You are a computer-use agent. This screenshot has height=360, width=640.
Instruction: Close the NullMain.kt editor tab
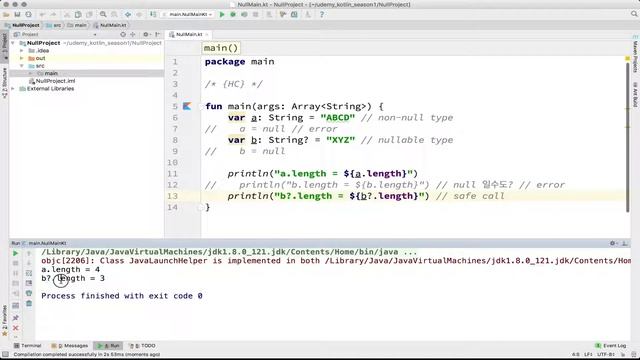pos(207,35)
